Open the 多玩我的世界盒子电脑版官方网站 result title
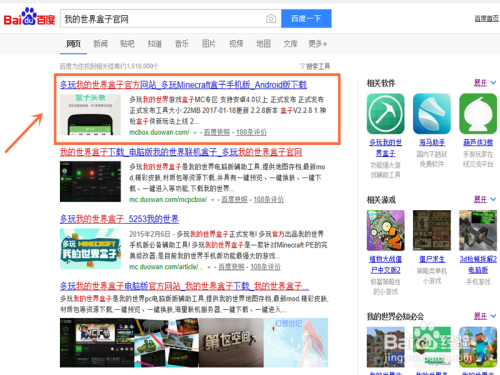500x375 pixels. coord(184,286)
